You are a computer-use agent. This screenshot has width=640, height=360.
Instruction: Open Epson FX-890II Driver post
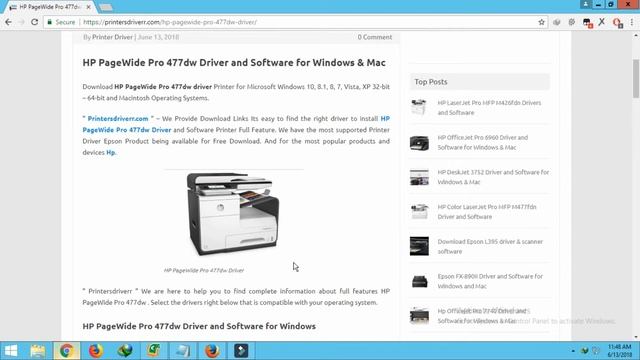coord(490,281)
